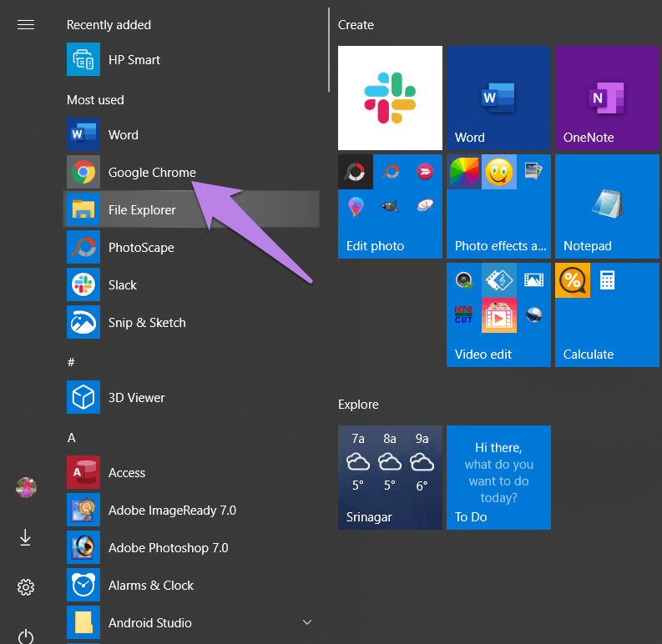The width and height of the screenshot is (662, 644).
Task: Click the user account avatar
Action: tap(26, 487)
